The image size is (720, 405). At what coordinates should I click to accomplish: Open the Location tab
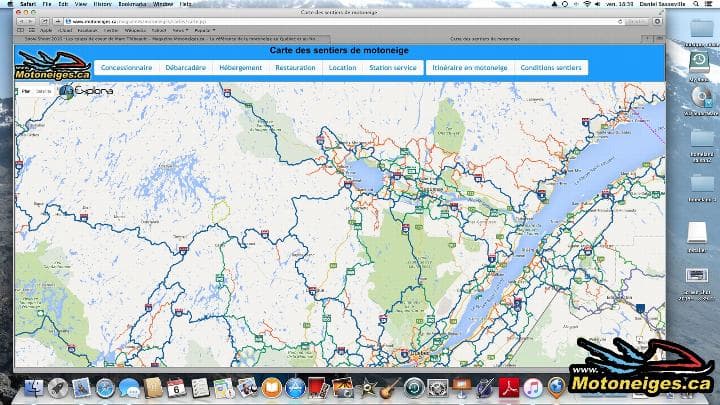coord(342,68)
